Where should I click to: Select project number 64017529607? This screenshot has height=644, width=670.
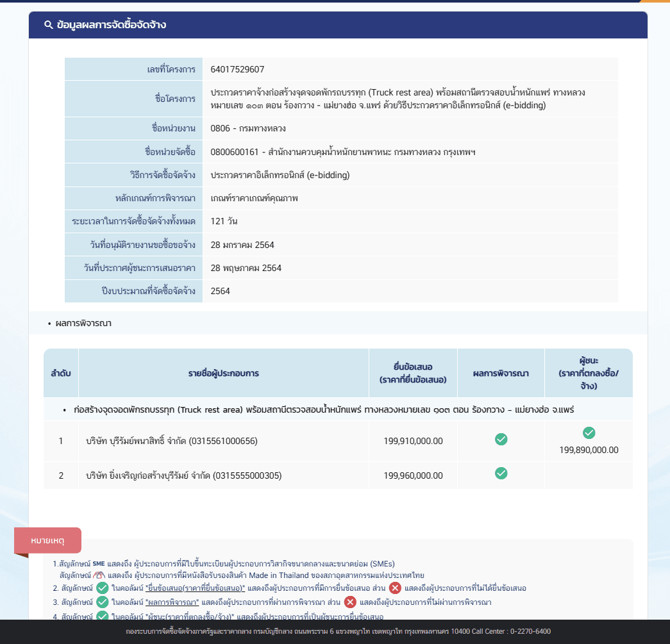tap(238, 69)
